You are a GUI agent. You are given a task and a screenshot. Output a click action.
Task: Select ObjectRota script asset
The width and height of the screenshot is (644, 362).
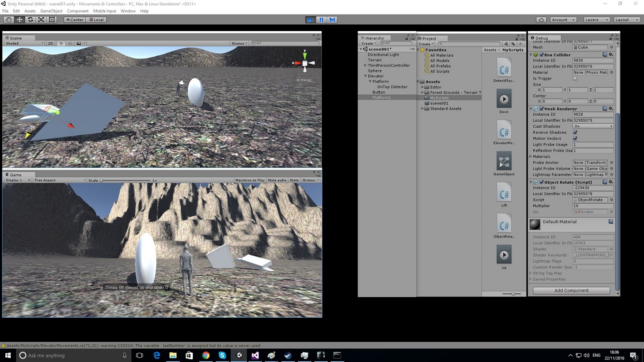[x=504, y=226]
